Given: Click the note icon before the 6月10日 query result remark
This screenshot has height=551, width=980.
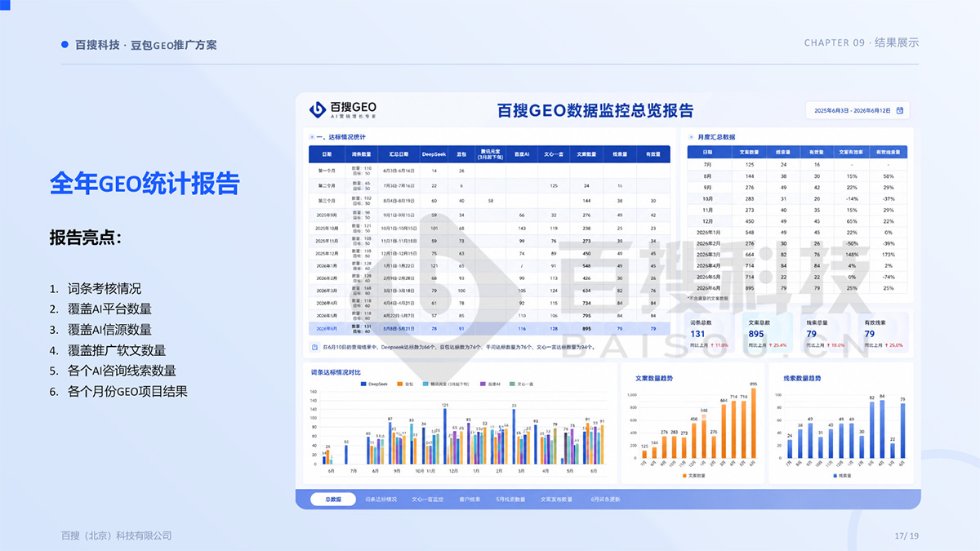Looking at the screenshot, I should pyautogui.click(x=314, y=347).
